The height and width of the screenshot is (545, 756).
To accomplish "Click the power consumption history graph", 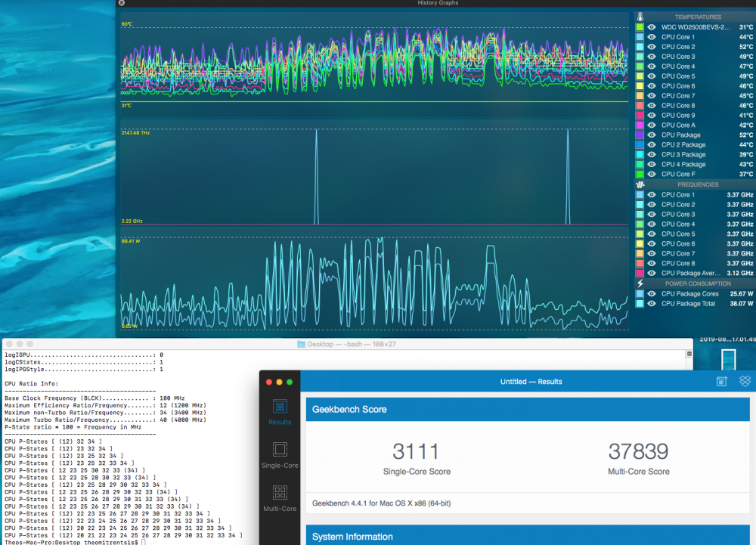I will point(374,283).
